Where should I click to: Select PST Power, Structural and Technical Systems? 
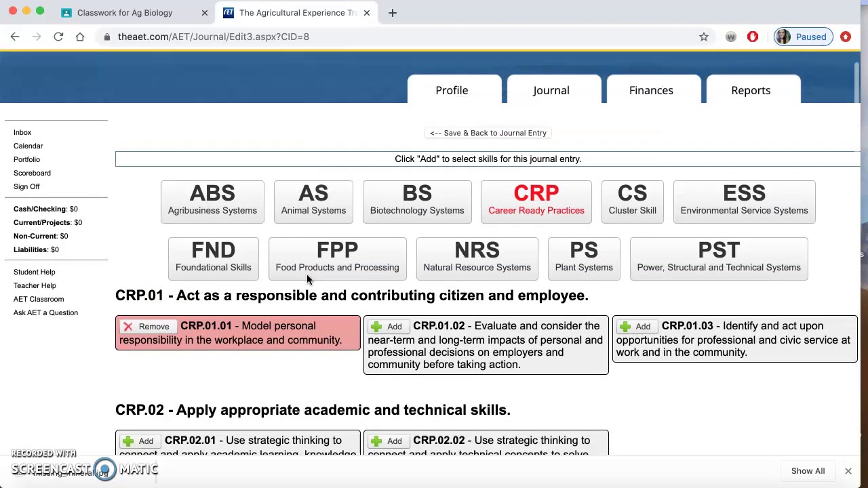click(719, 258)
